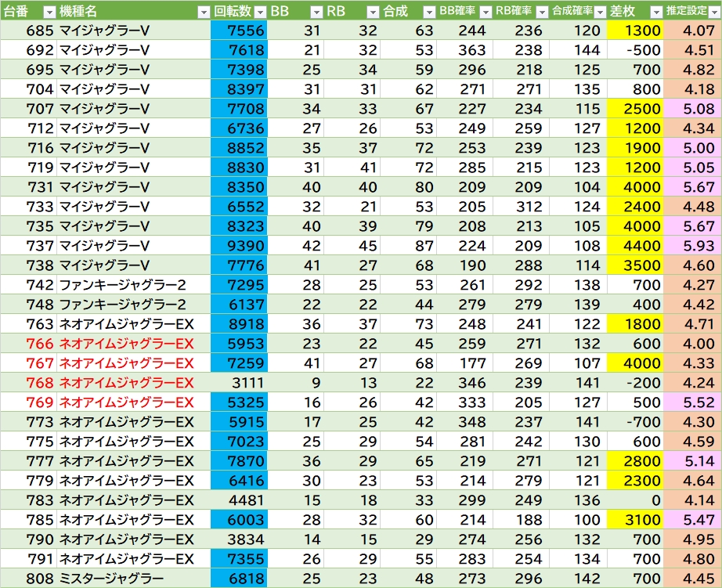Select the 5.05 estimated setting cell

tap(692, 167)
